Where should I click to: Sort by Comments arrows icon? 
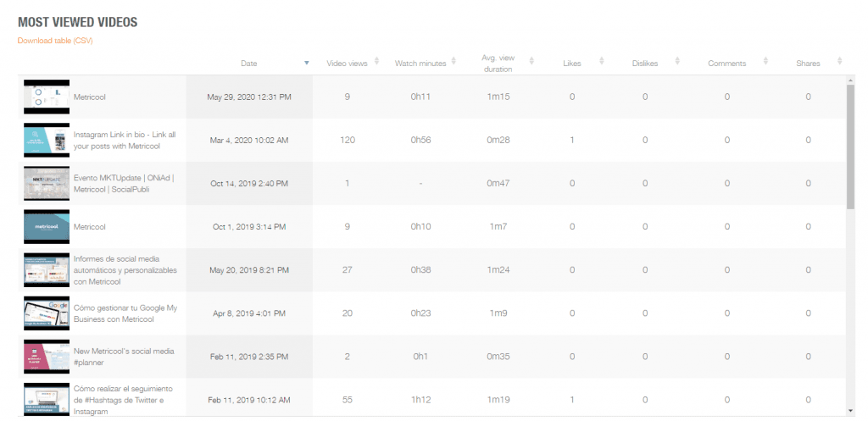pyautogui.click(x=765, y=61)
